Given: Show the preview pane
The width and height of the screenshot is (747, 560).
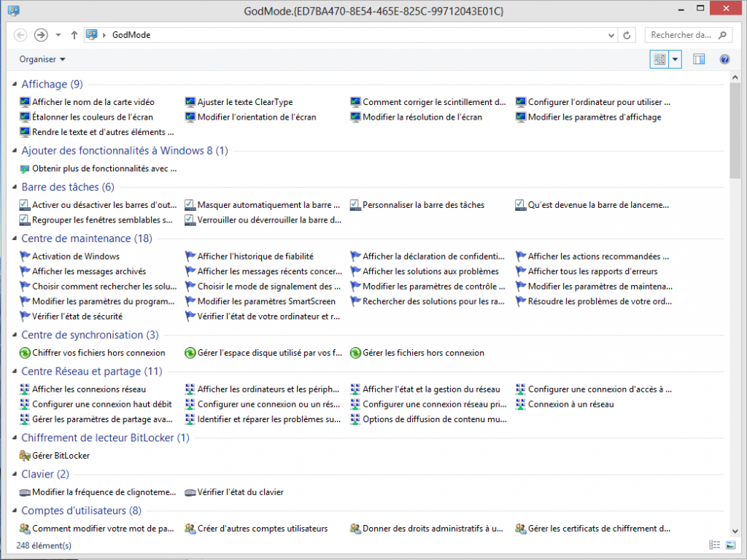Looking at the screenshot, I should click(699, 60).
